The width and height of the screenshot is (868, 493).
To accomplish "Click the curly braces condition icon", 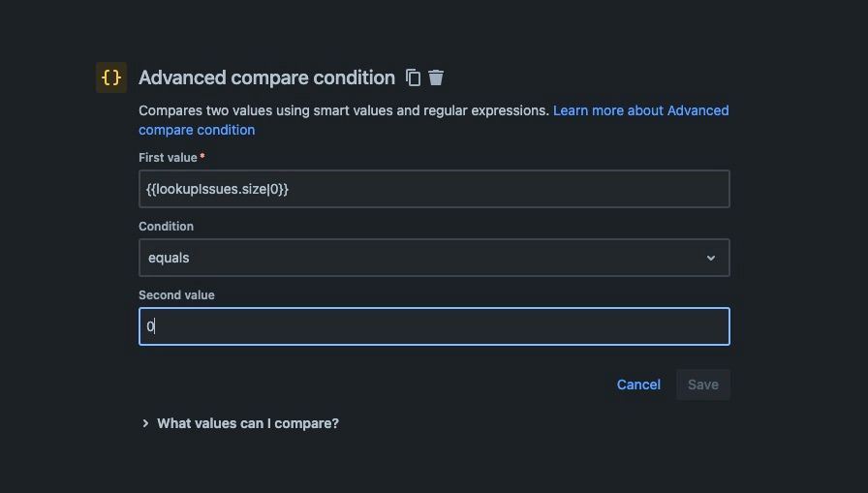I will (x=111, y=77).
